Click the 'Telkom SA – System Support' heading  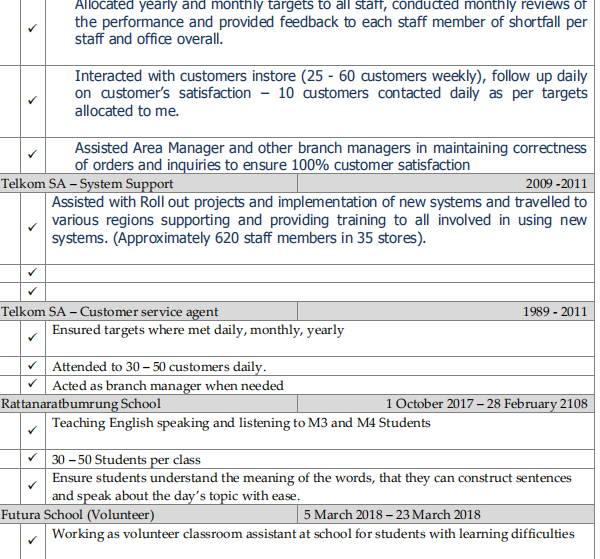point(88,184)
